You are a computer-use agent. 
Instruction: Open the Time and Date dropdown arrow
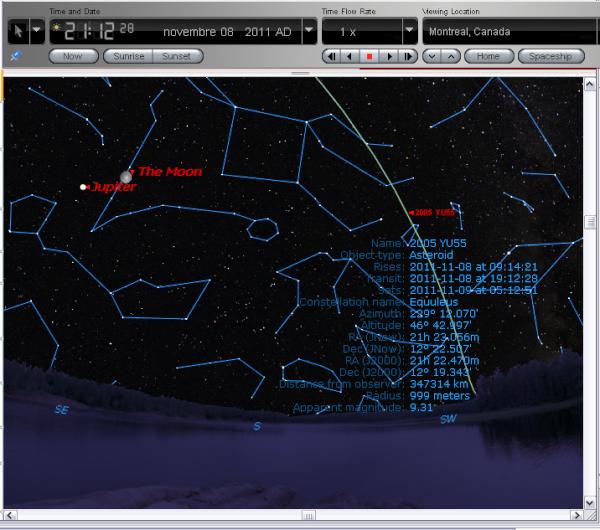(309, 31)
